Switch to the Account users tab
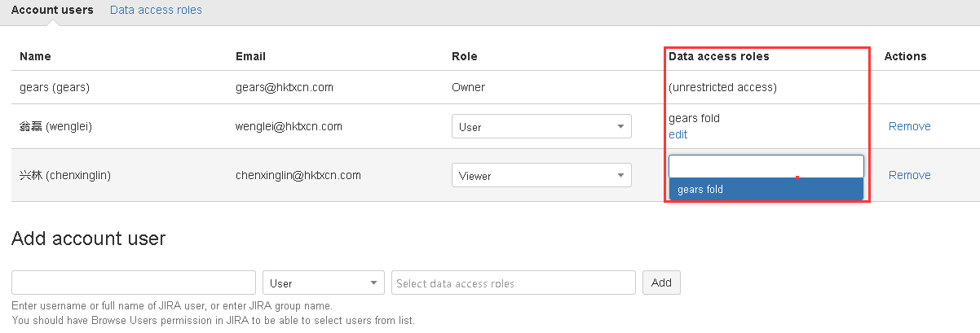 tap(52, 11)
